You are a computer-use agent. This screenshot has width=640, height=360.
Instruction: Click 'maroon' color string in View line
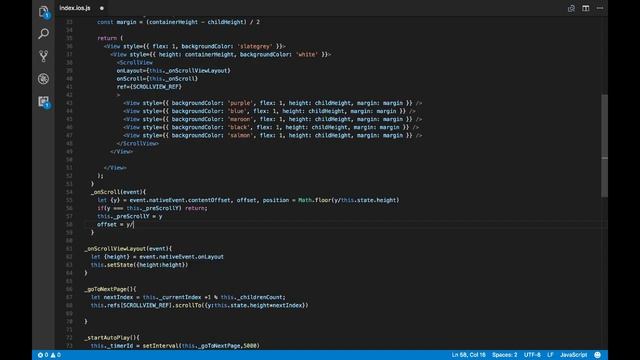(x=240, y=119)
